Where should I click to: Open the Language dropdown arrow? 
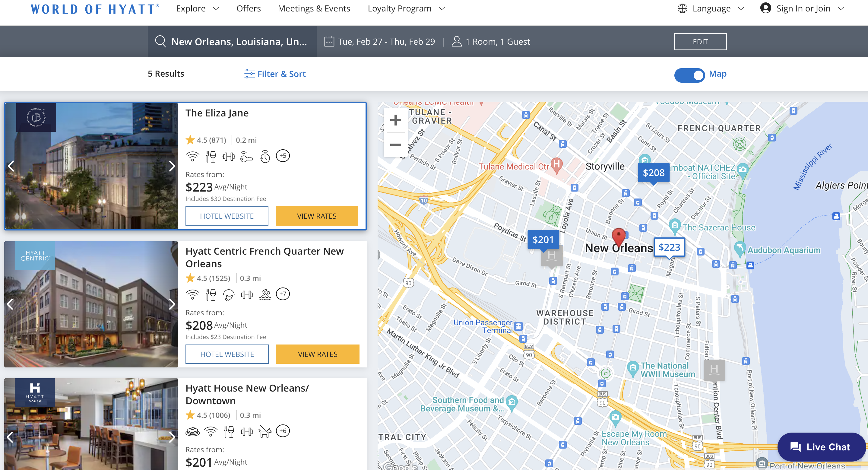coord(741,8)
